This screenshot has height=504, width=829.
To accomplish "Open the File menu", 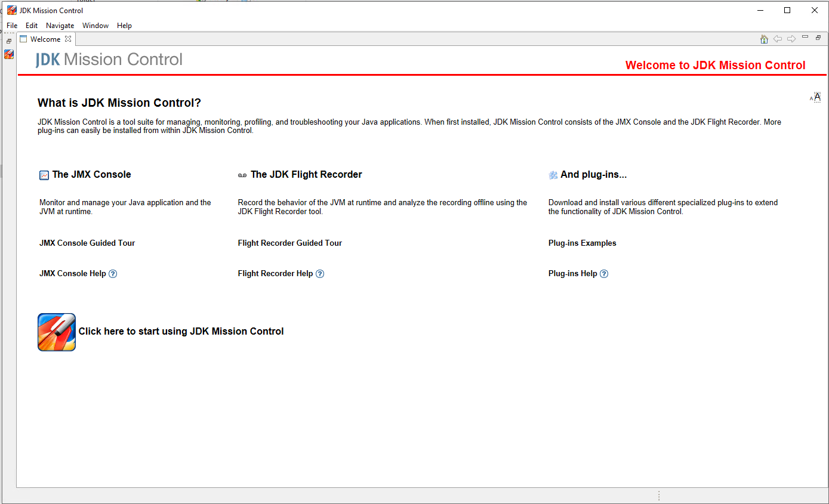I will tap(12, 26).
